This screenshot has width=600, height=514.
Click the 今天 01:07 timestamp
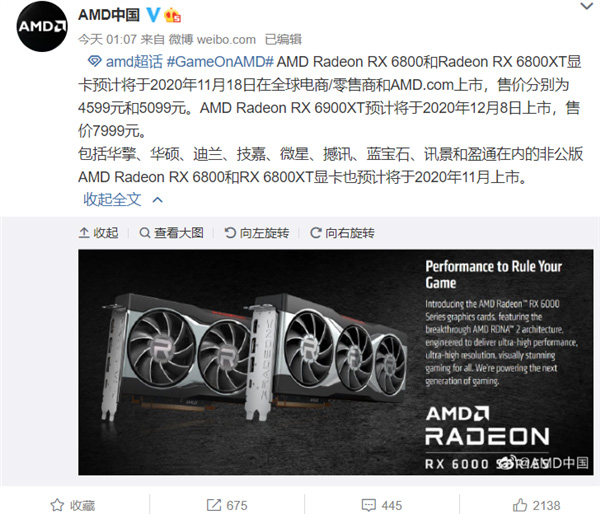pyautogui.click(x=107, y=39)
